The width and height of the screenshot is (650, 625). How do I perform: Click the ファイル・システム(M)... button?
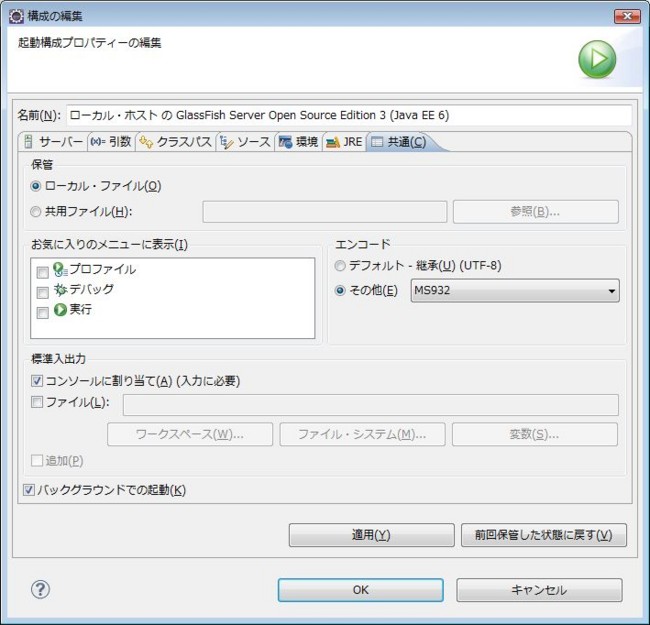pyautogui.click(x=362, y=434)
